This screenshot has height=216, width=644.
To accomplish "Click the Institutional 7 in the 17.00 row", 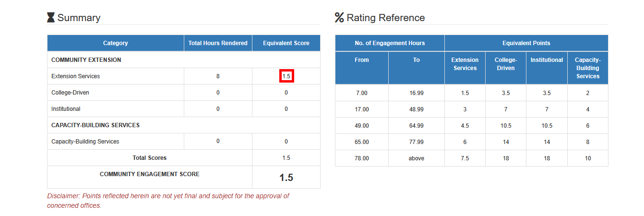I will point(547,109).
